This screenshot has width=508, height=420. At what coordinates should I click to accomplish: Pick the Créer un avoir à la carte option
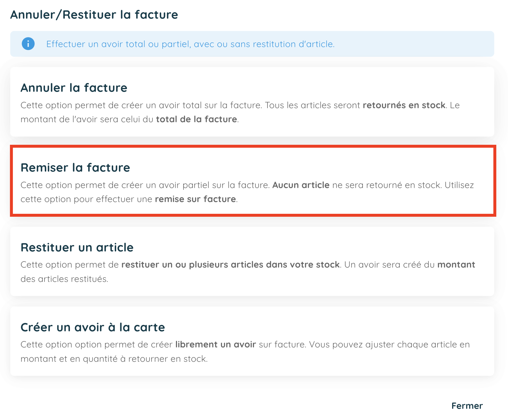253,341
